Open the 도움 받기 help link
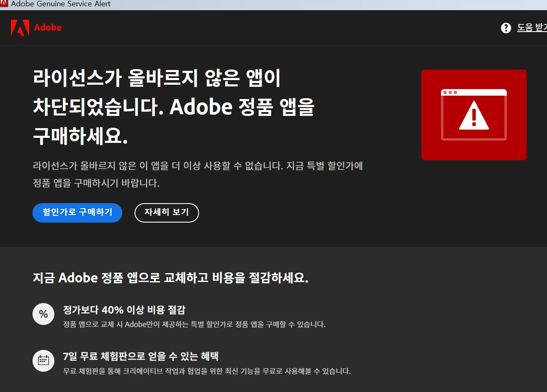Image resolution: width=547 pixels, height=392 pixels. click(x=532, y=28)
